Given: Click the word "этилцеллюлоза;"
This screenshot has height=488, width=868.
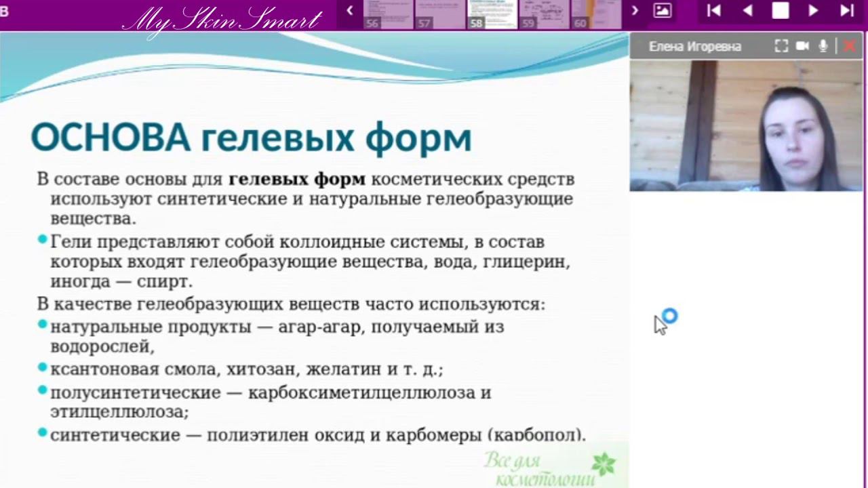Looking at the screenshot, I should [x=119, y=412].
